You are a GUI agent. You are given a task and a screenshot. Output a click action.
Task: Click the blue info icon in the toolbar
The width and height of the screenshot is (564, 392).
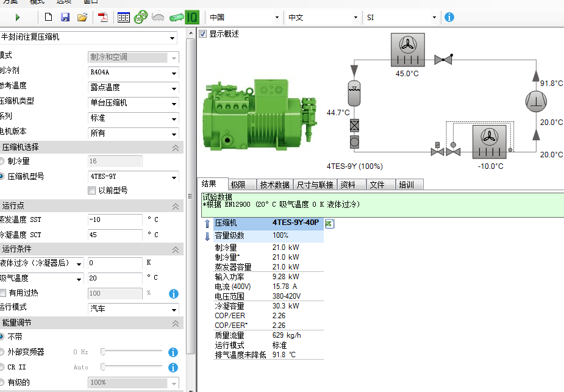pyautogui.click(x=449, y=17)
